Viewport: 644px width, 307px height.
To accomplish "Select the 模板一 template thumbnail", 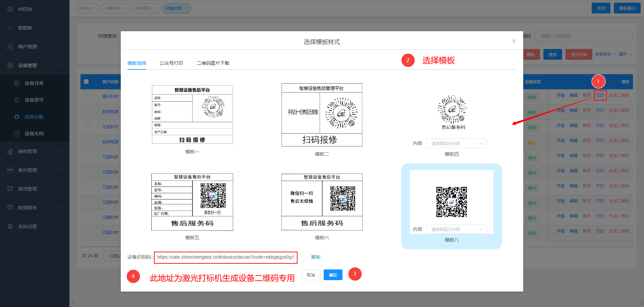I will (192, 114).
